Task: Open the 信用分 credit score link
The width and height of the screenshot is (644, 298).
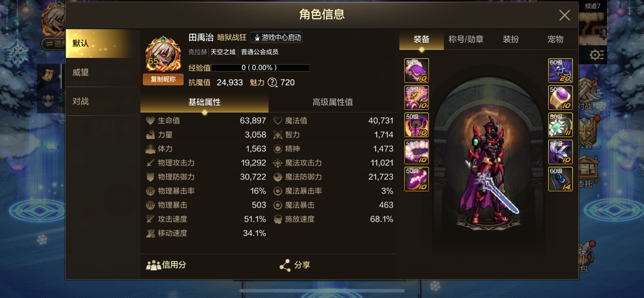Action: pos(166,265)
